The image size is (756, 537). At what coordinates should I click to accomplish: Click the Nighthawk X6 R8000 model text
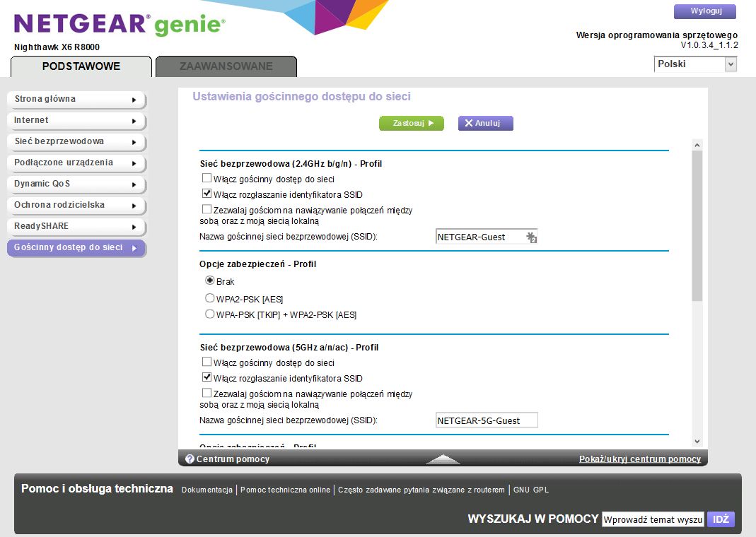click(x=57, y=47)
